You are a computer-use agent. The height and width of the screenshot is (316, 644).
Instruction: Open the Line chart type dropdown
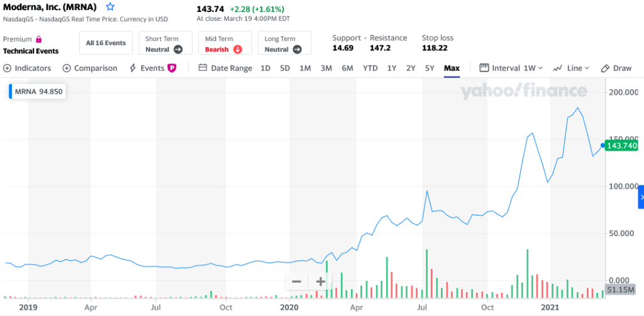[x=571, y=68]
